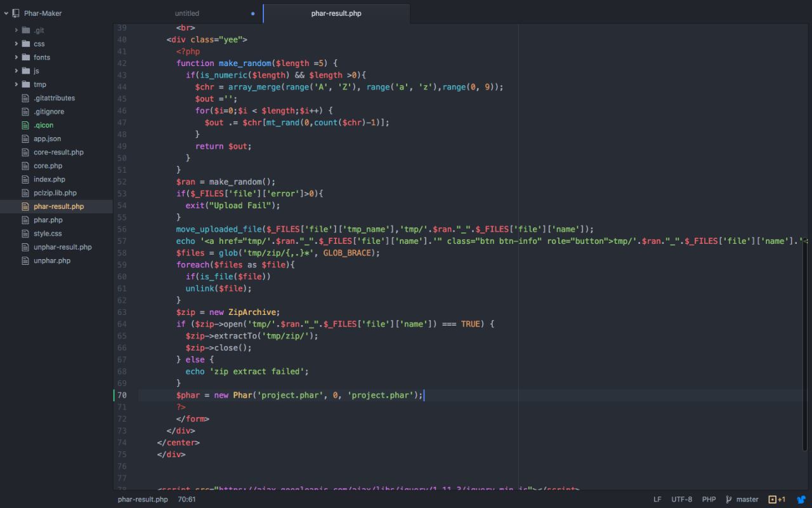Click the tmp folder icon
Image resolution: width=812 pixels, height=508 pixels.
[x=26, y=84]
